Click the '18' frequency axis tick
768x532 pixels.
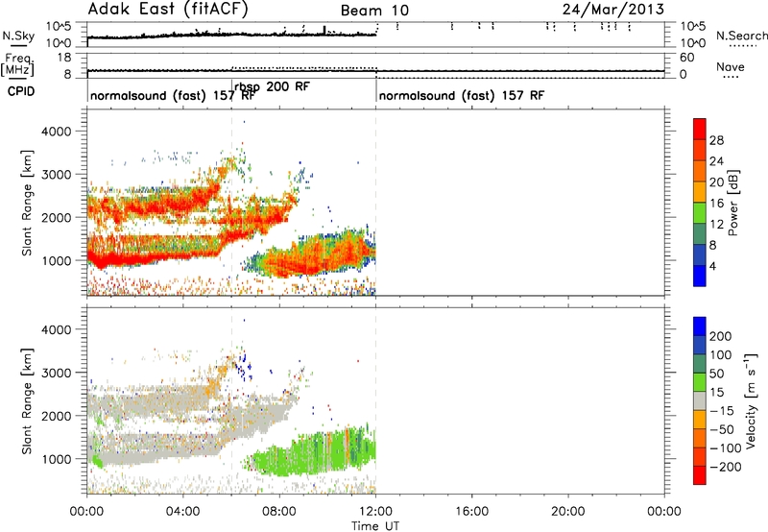click(x=64, y=58)
